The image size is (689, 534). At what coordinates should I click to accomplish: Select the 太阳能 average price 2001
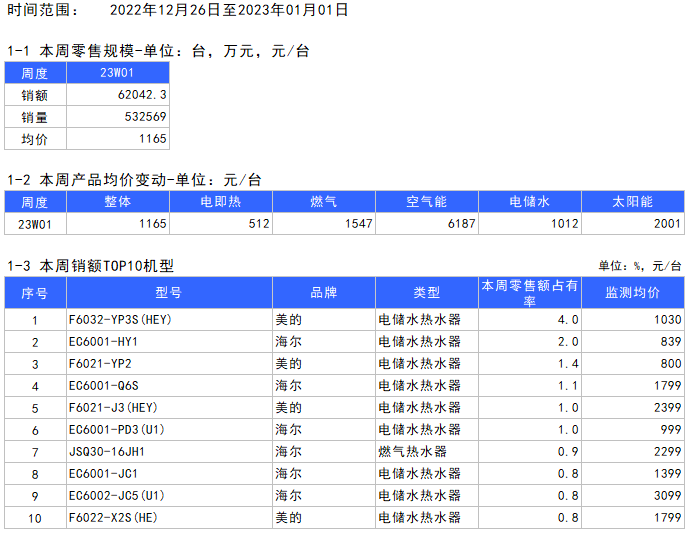[667, 223]
